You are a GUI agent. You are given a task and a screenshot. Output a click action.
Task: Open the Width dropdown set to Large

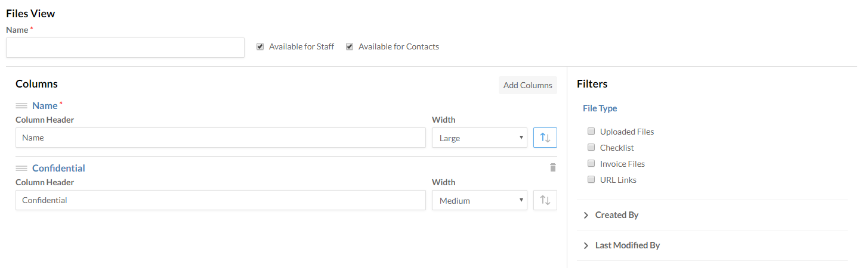pos(479,138)
